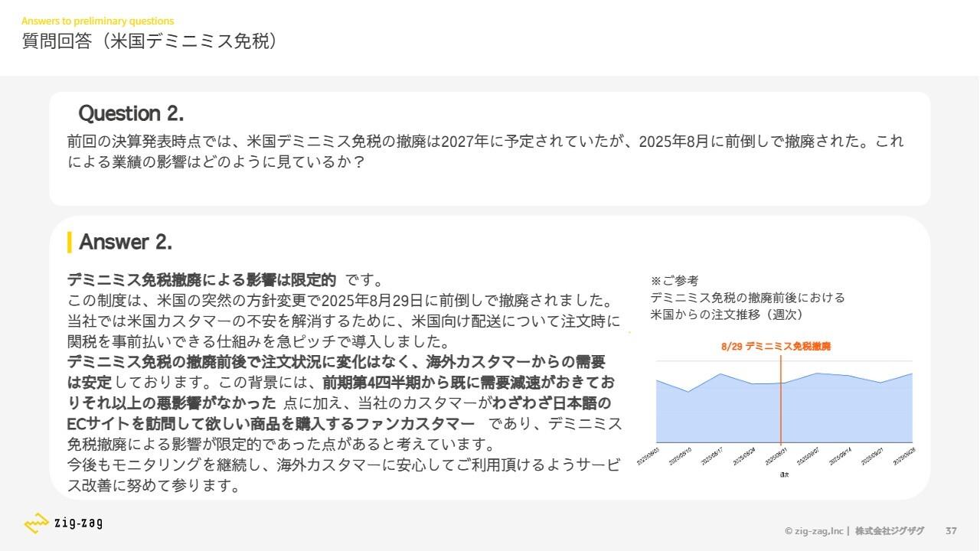Click the '週次' x-axis title under chart

coord(784,474)
